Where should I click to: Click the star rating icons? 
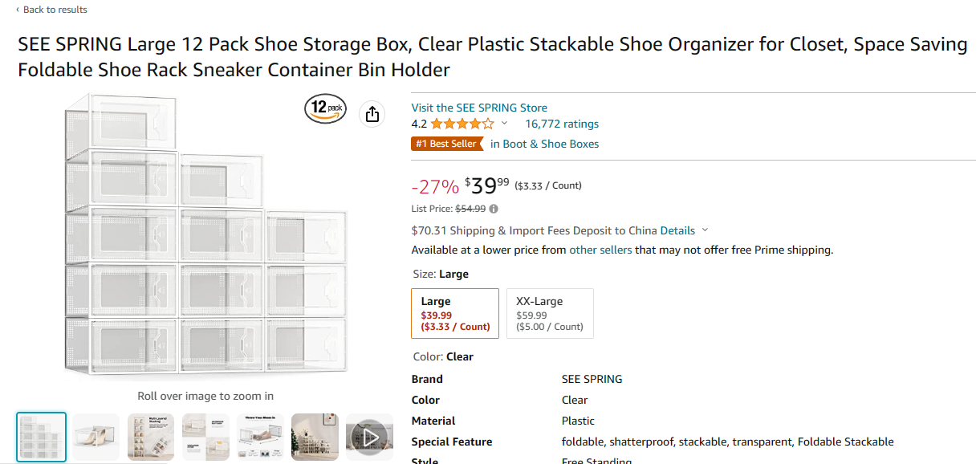pyautogui.click(x=462, y=124)
